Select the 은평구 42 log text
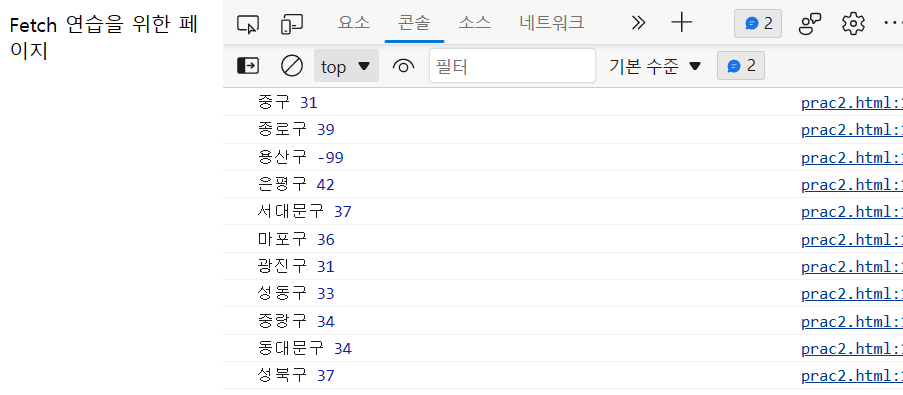 (296, 184)
